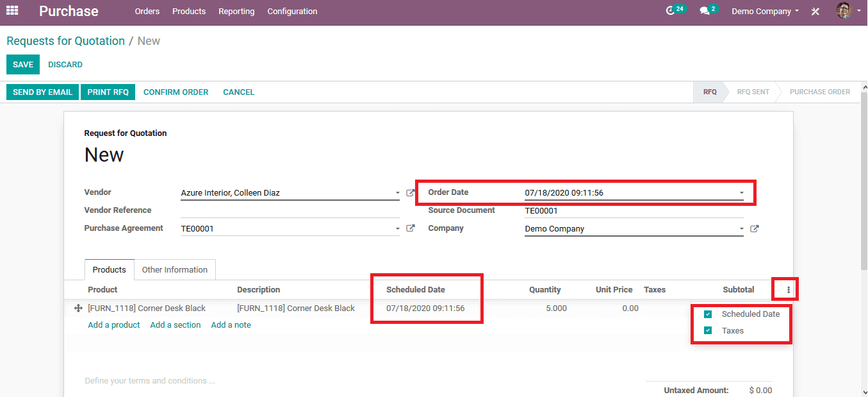Select the Products tab
This screenshot has width=868, height=397.
(110, 270)
